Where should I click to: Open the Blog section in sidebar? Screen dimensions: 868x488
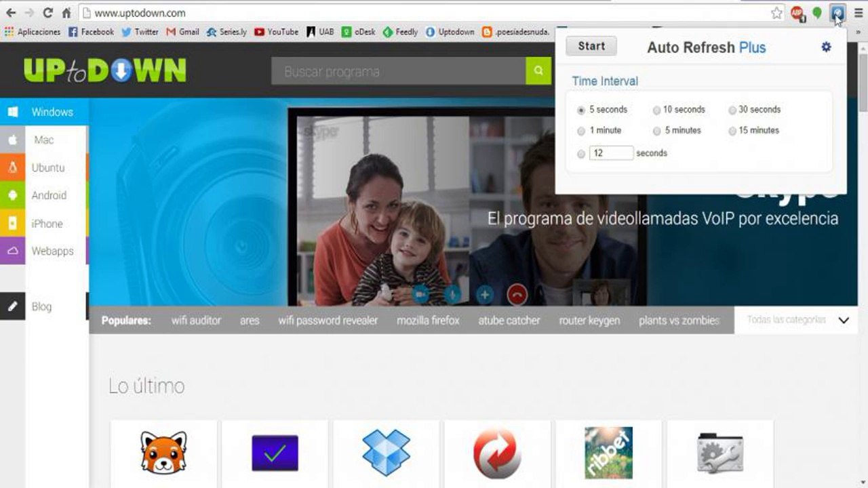coord(44,306)
